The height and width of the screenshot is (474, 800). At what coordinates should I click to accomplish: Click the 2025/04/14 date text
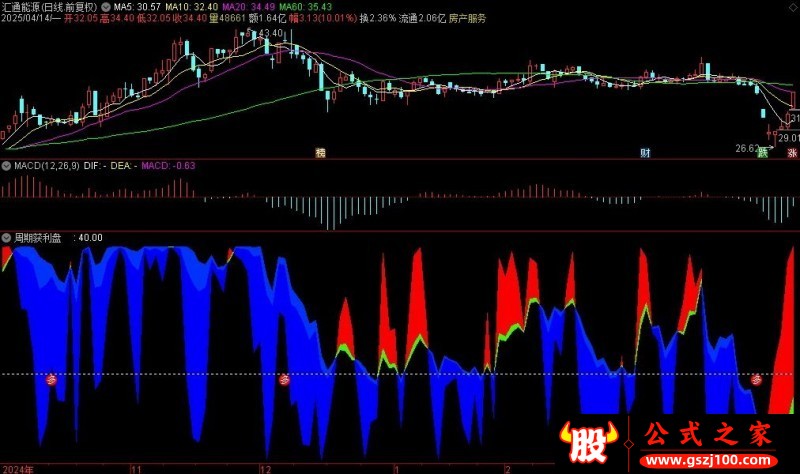[x=26, y=19]
